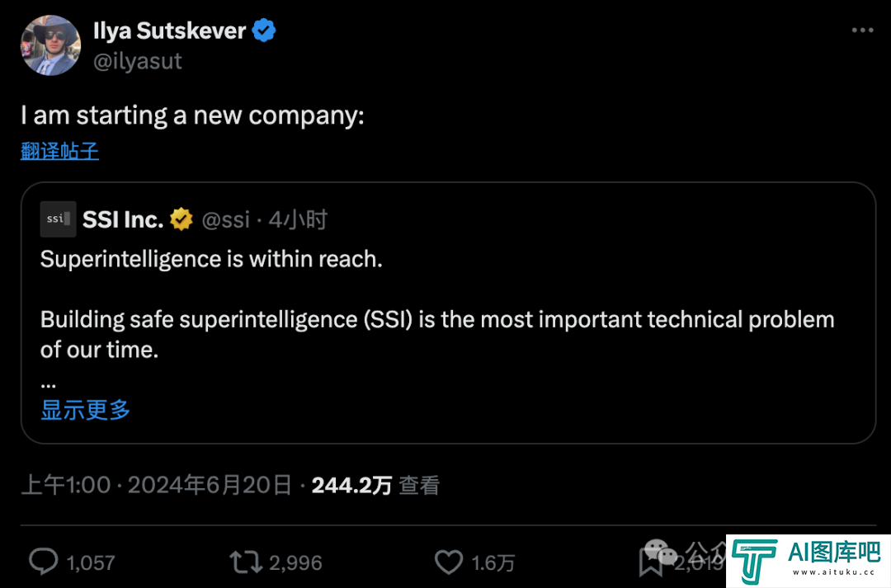
Task: Click the AI图库吧 watermark logo
Action: pos(808,562)
